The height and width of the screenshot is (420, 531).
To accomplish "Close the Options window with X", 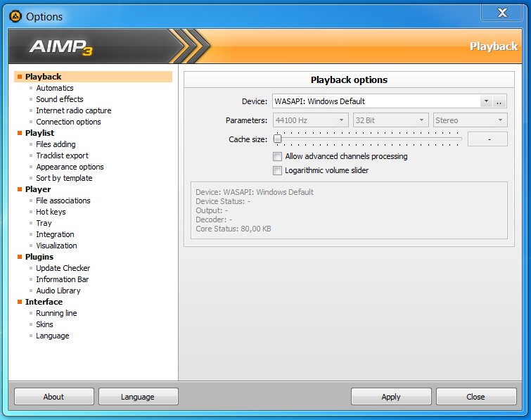I will tap(502, 13).
